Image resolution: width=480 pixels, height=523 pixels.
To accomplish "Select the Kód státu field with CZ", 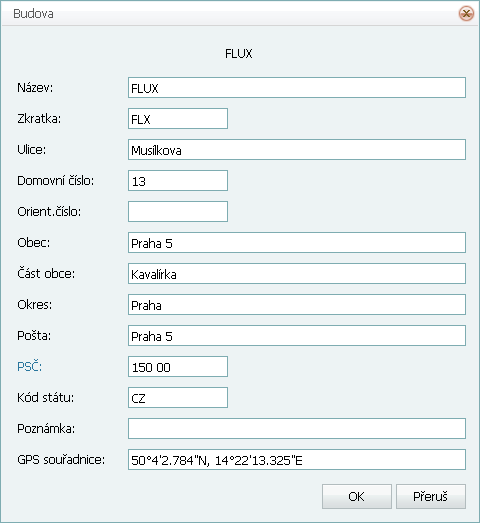I will (178, 398).
